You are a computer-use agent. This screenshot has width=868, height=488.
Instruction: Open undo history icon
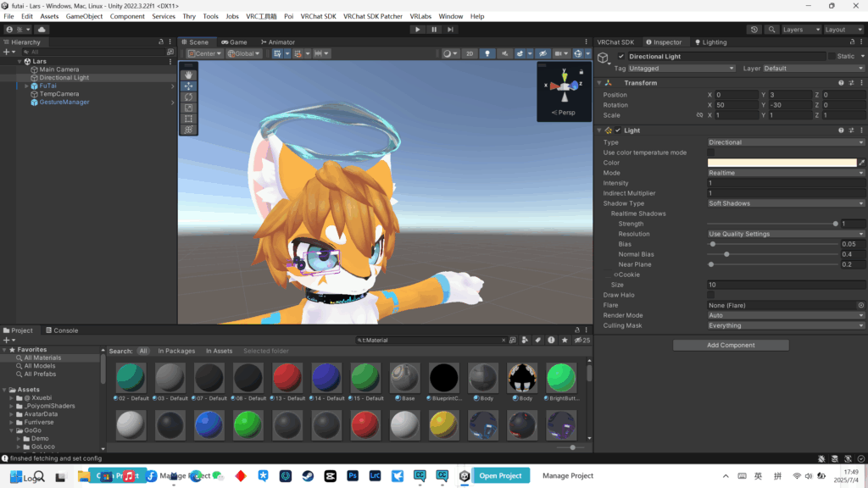point(754,30)
